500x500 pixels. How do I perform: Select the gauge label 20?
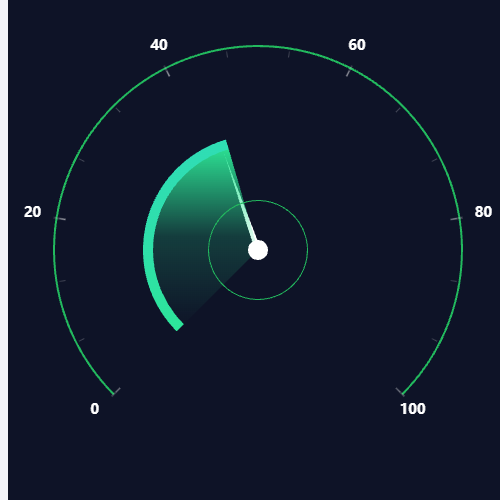[32, 212]
